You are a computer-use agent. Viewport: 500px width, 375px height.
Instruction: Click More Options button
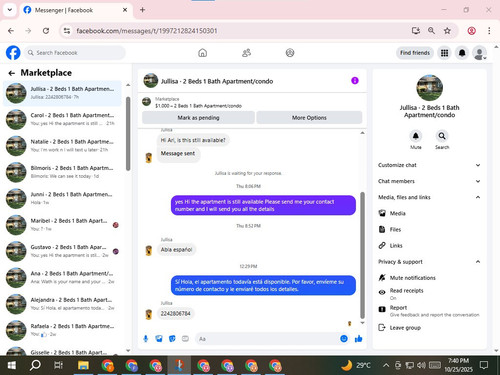click(309, 118)
